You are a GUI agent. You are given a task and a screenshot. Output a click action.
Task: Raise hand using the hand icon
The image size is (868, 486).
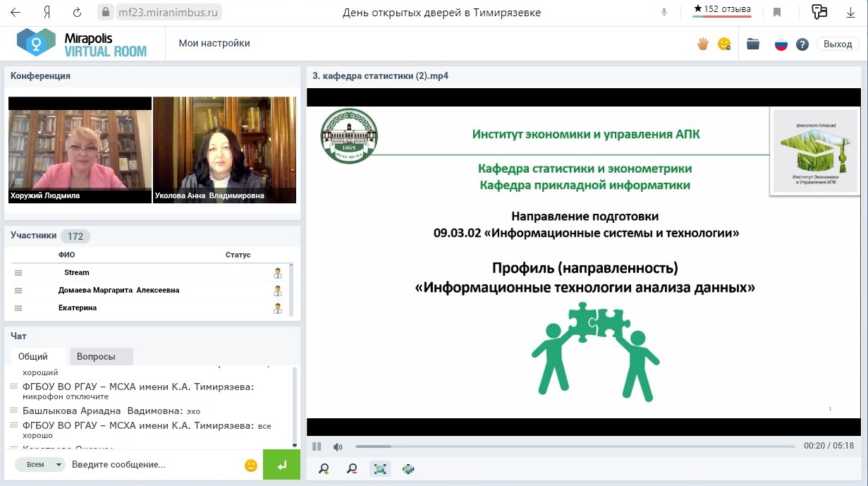pos(702,44)
